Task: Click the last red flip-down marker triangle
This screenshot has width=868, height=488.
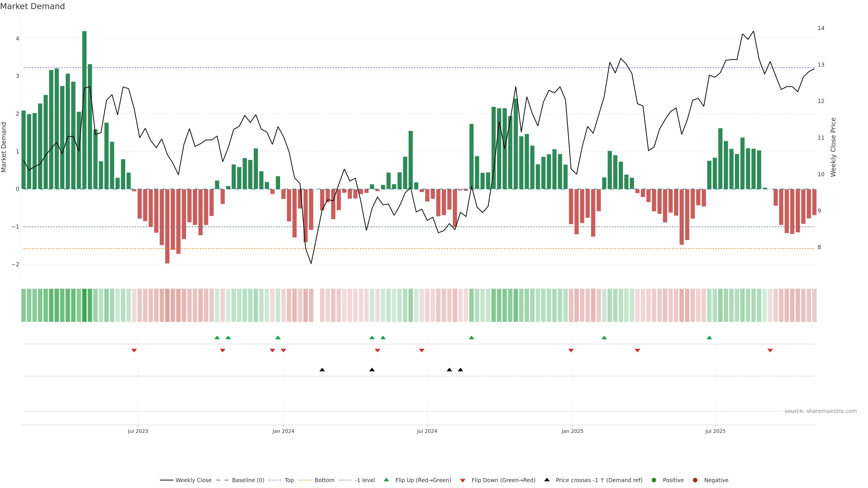Action: 770,351
